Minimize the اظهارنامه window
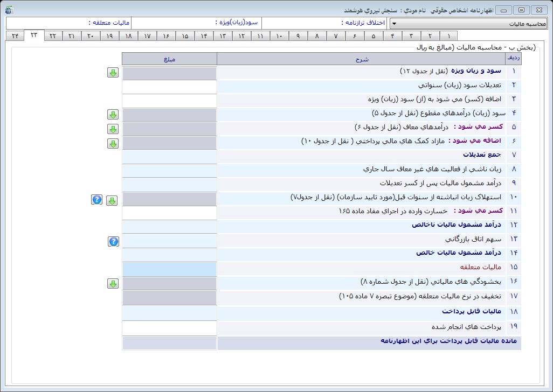 (x=503, y=10)
